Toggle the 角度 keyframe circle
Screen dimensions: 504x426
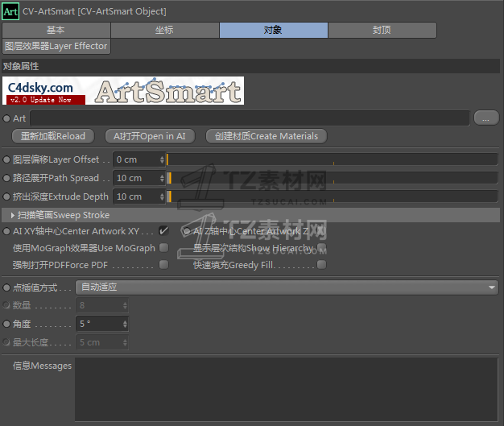click(6, 324)
